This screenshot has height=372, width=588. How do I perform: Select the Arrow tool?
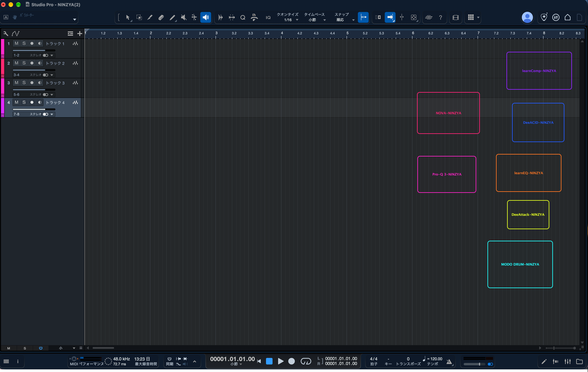pos(128,17)
